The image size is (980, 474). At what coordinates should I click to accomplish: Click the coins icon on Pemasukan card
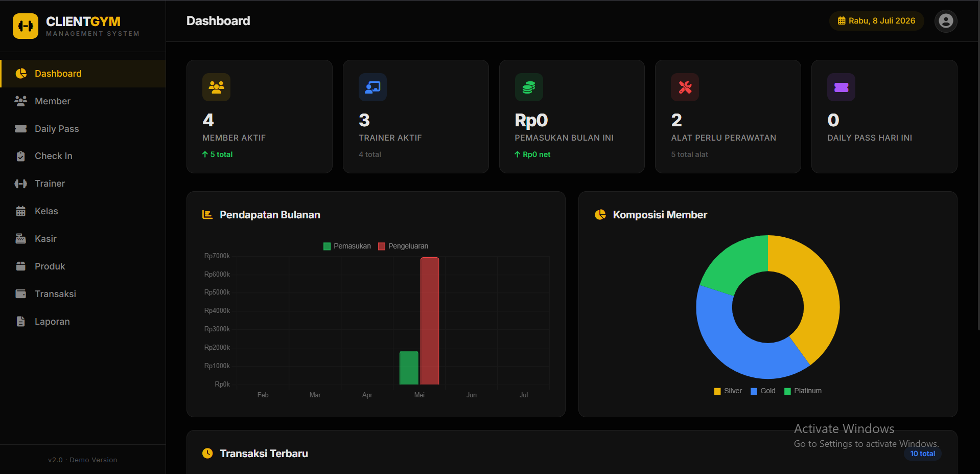pos(529,87)
